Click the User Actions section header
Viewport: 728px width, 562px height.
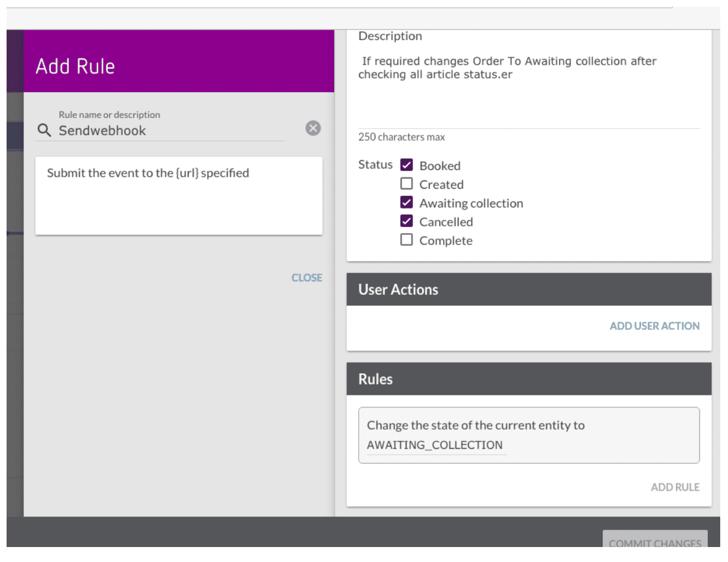pyautogui.click(x=529, y=289)
